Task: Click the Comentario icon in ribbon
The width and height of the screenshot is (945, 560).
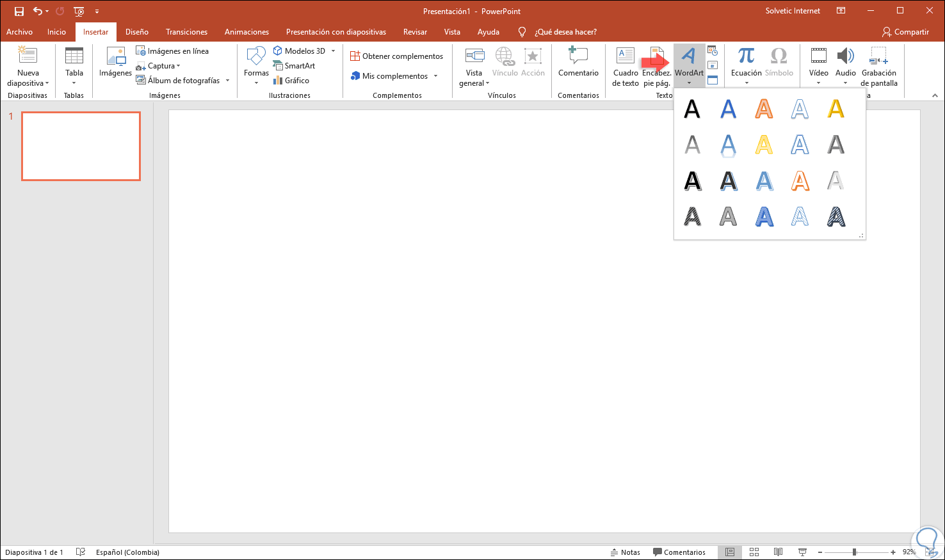Action: [x=578, y=56]
